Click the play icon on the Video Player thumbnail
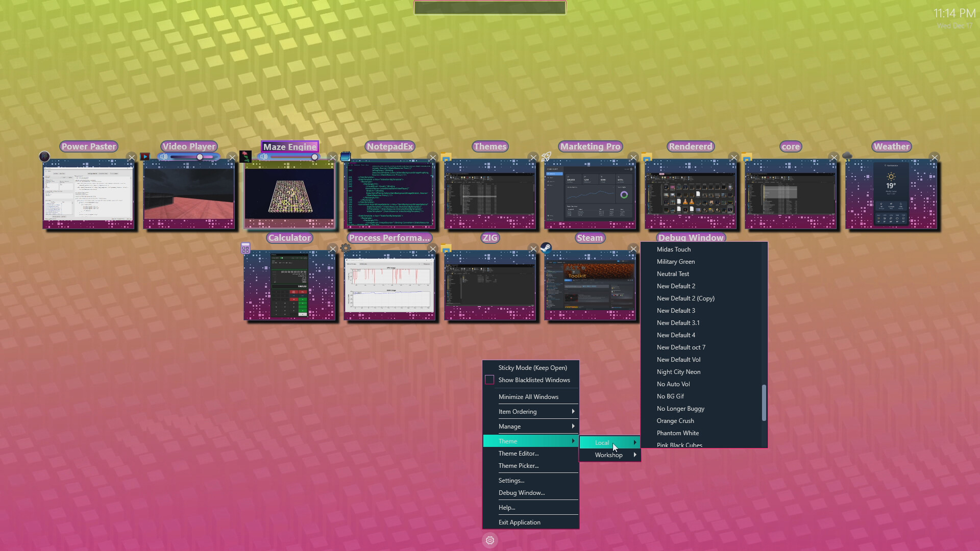The width and height of the screenshot is (980, 551). point(146,157)
